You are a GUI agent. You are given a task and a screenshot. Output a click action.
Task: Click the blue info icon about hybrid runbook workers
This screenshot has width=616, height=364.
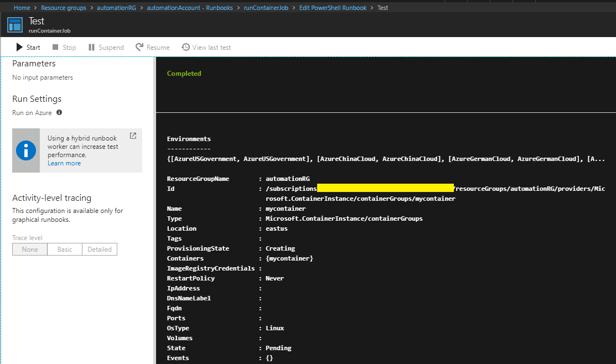tap(26, 150)
